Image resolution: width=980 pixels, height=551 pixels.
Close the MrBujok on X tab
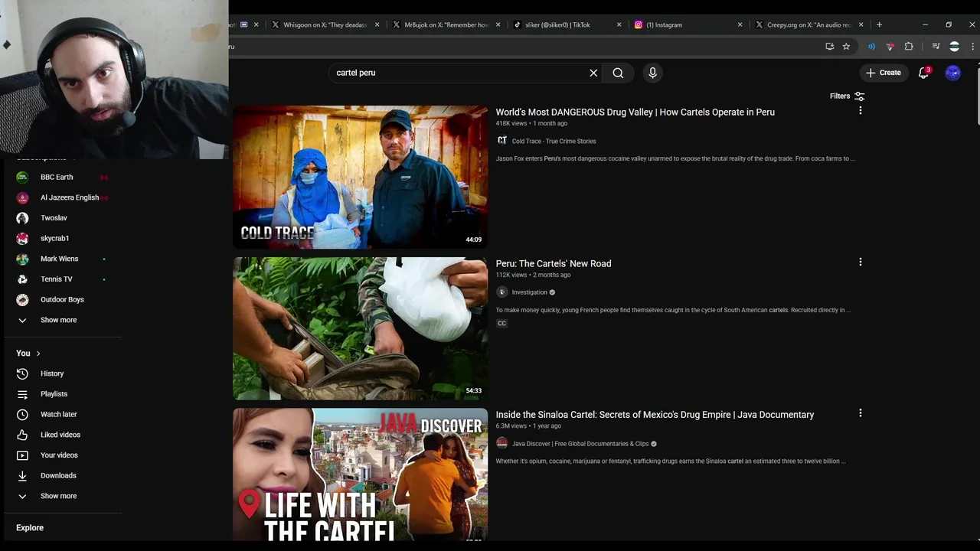pos(498,24)
